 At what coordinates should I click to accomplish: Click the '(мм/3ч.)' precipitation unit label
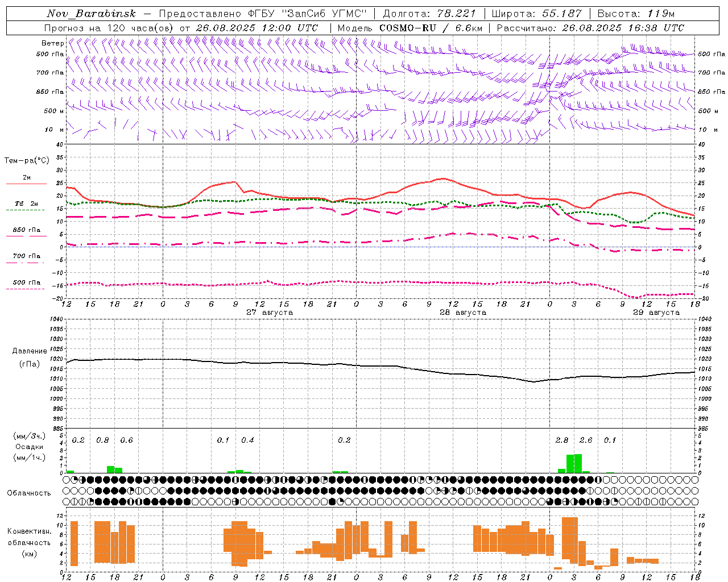pyautogui.click(x=29, y=436)
